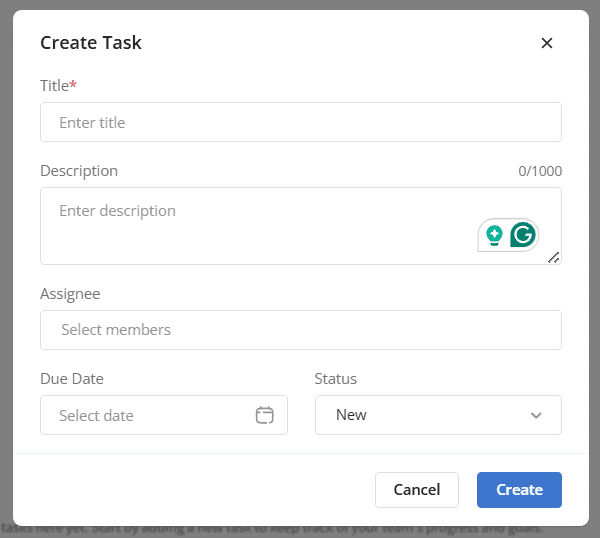The width and height of the screenshot is (600, 538).
Task: Click inside the Enter description text area
Action: point(260,225)
